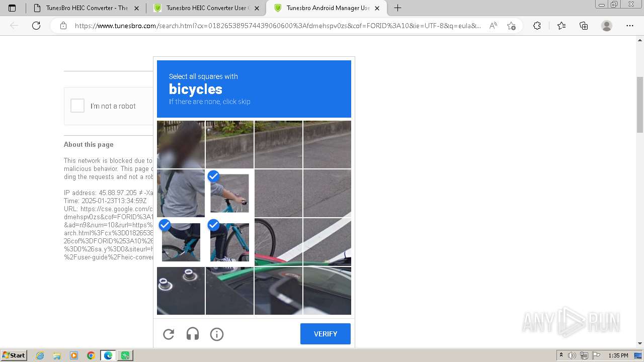Select the tile showing bicycle front wheel
Image resolution: width=644 pixels, height=362 pixels.
click(x=278, y=242)
